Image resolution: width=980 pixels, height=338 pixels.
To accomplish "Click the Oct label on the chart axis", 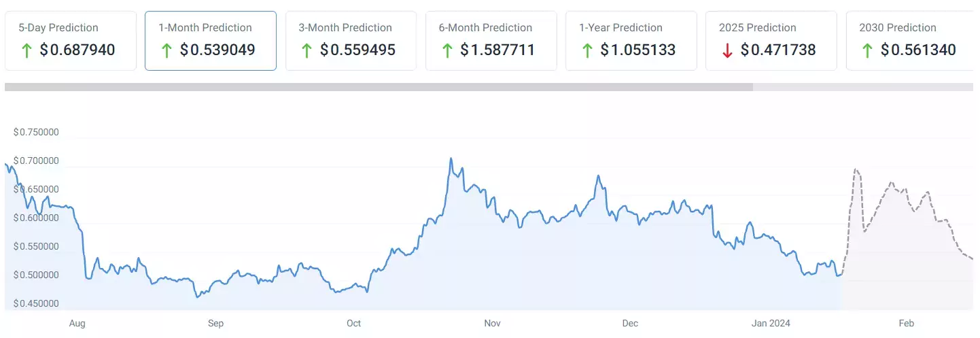I will [353, 324].
